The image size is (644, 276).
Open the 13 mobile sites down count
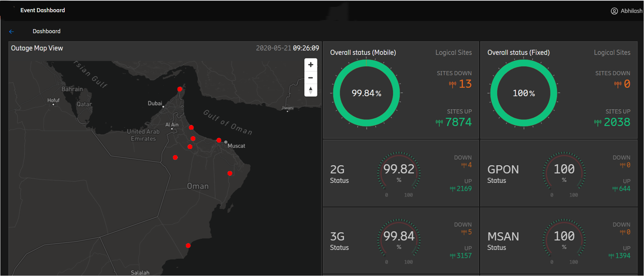coord(465,84)
